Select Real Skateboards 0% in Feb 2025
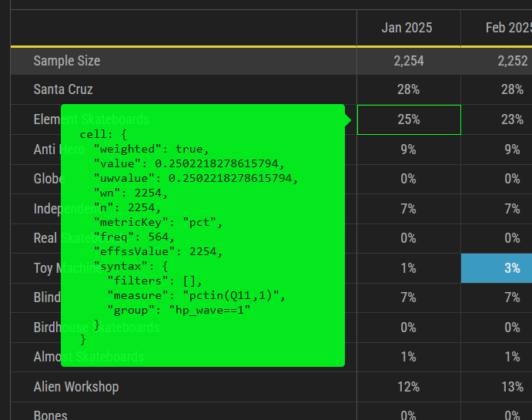 512,238
